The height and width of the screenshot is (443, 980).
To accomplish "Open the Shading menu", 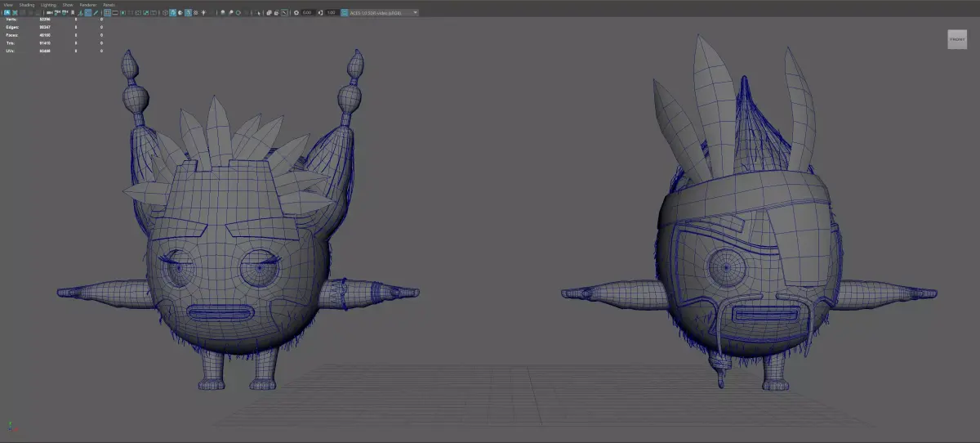I will tap(27, 4).
